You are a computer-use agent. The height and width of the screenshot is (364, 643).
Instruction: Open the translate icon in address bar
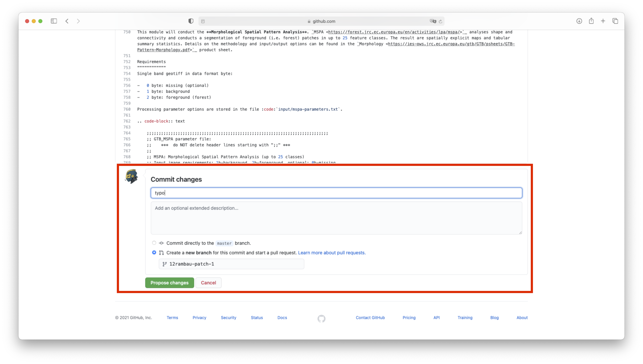[x=433, y=21]
